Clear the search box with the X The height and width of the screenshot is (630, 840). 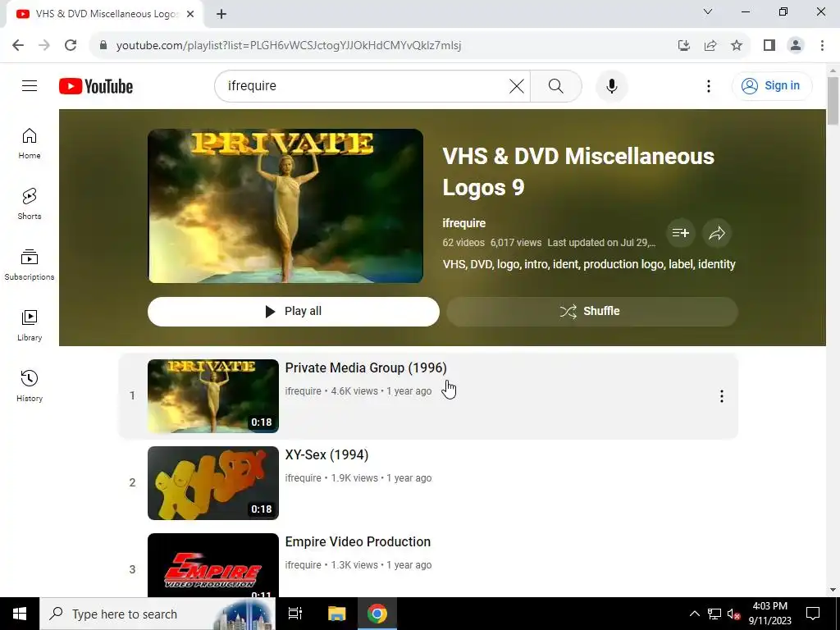pos(517,85)
